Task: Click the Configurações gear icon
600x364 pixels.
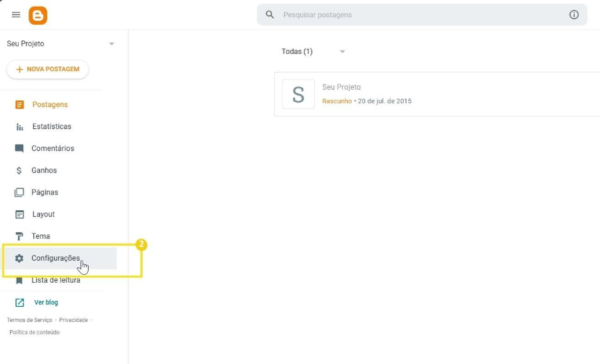Action: pos(19,258)
